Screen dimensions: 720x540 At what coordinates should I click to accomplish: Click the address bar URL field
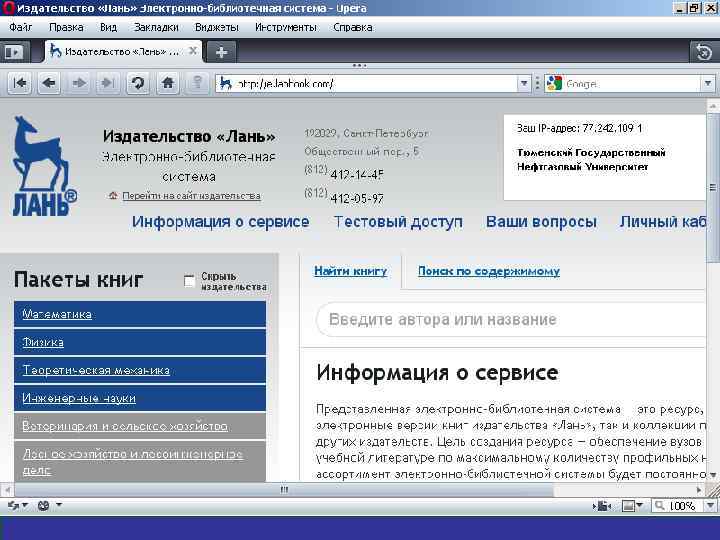(x=374, y=84)
